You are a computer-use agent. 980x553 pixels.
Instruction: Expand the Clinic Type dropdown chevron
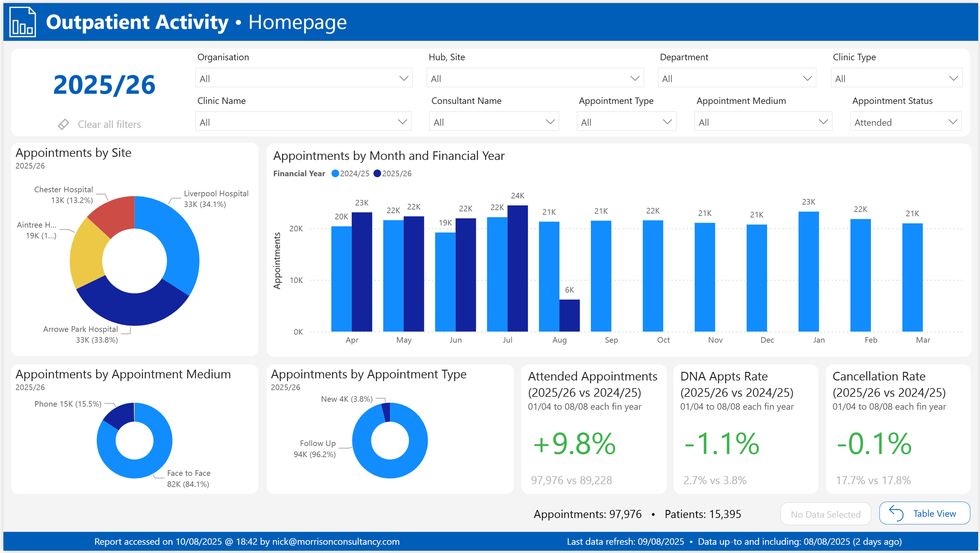(x=953, y=78)
